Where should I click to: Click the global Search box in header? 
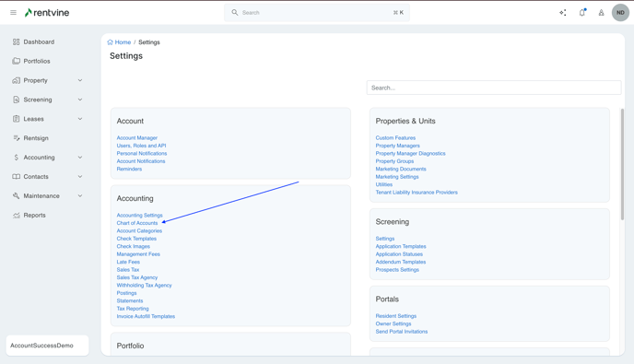tap(317, 13)
